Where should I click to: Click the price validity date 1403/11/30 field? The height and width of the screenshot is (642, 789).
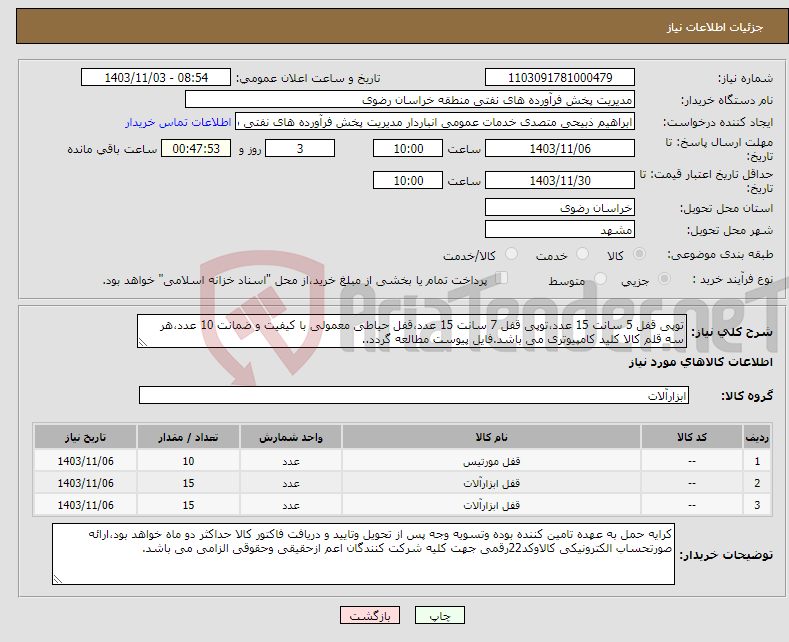[560, 180]
